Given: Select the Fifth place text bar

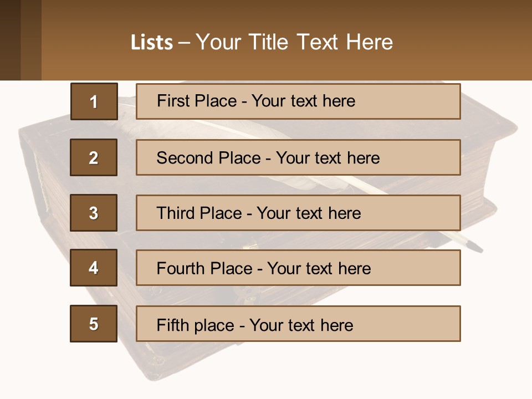Looking at the screenshot, I should [x=298, y=324].
